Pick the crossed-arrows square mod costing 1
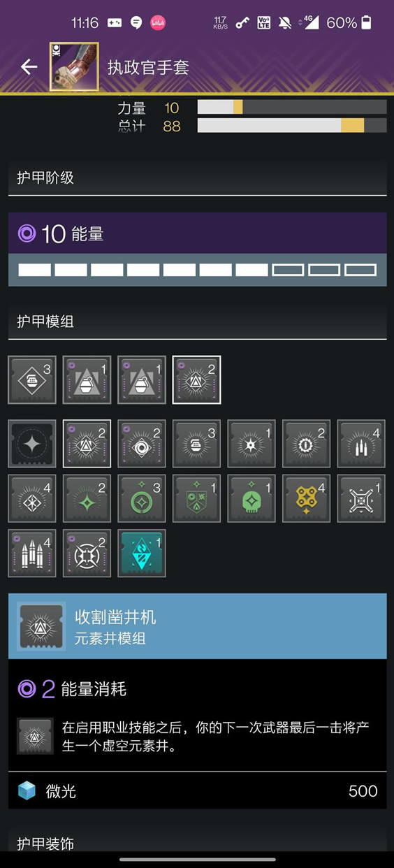Screen dimensions: 394x868 click(361, 498)
